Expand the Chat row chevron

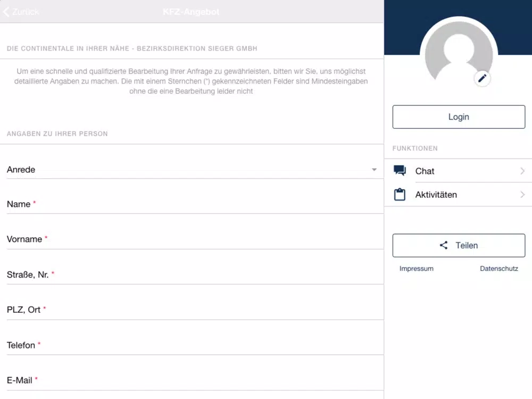pos(522,171)
